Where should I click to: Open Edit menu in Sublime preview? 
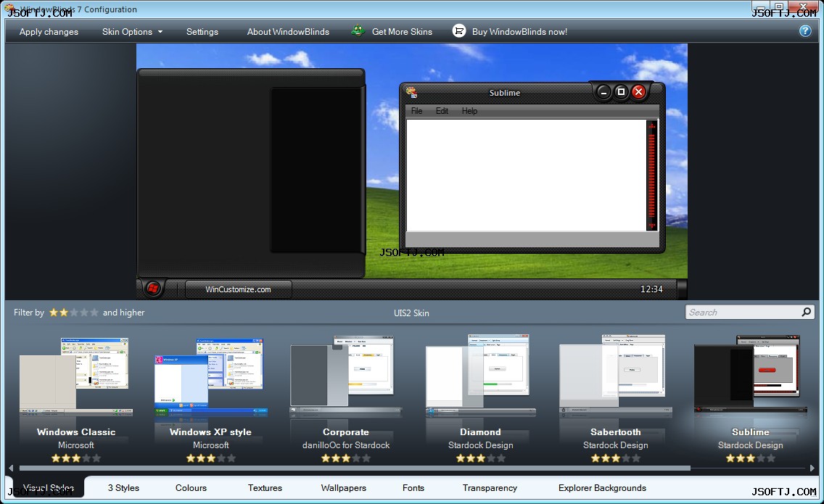(442, 111)
